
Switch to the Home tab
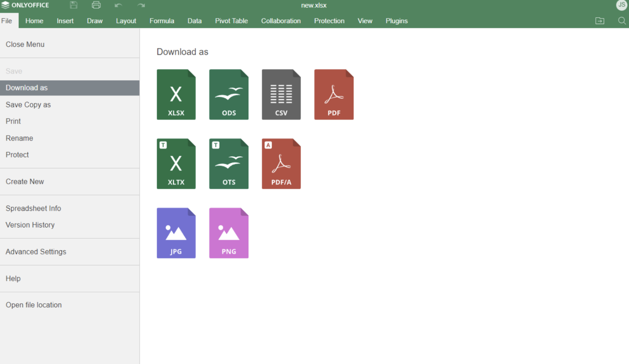click(x=34, y=21)
